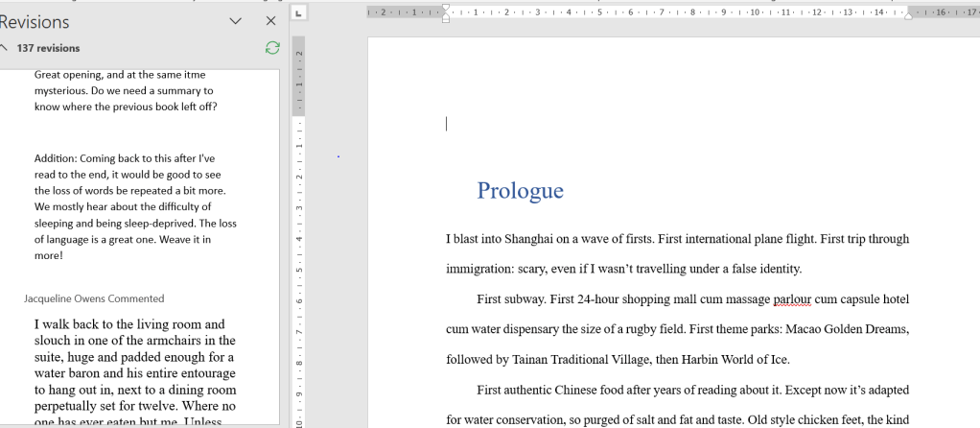Close the Revisions pane
This screenshot has width=980, height=428.
pyautogui.click(x=270, y=21)
